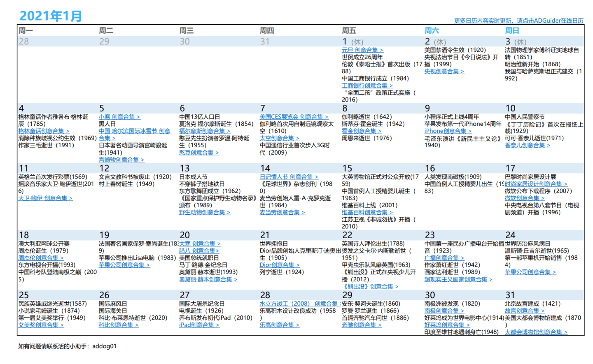Click the 中国人民警察节 entry

click(x=525, y=117)
